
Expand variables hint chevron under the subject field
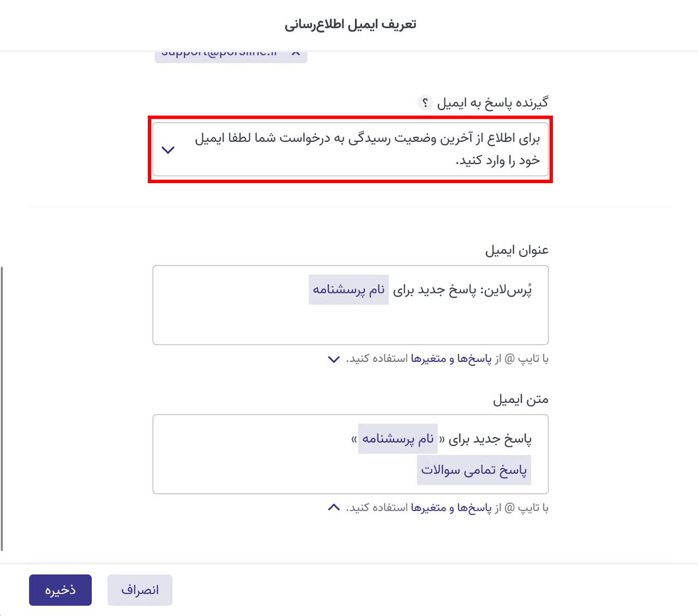334,359
